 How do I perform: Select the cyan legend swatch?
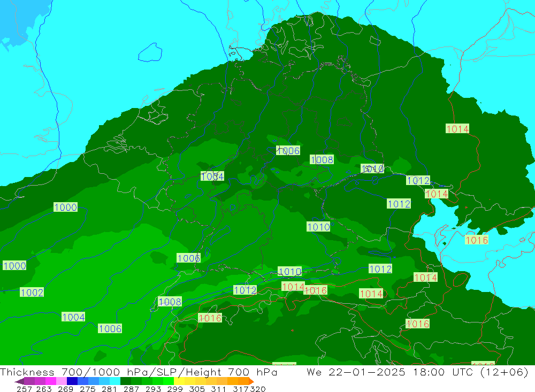[115, 381]
